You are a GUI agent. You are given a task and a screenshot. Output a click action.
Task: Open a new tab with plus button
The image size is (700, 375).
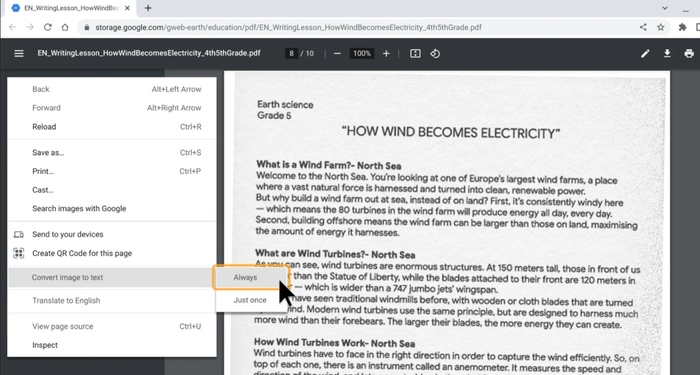coord(148,8)
